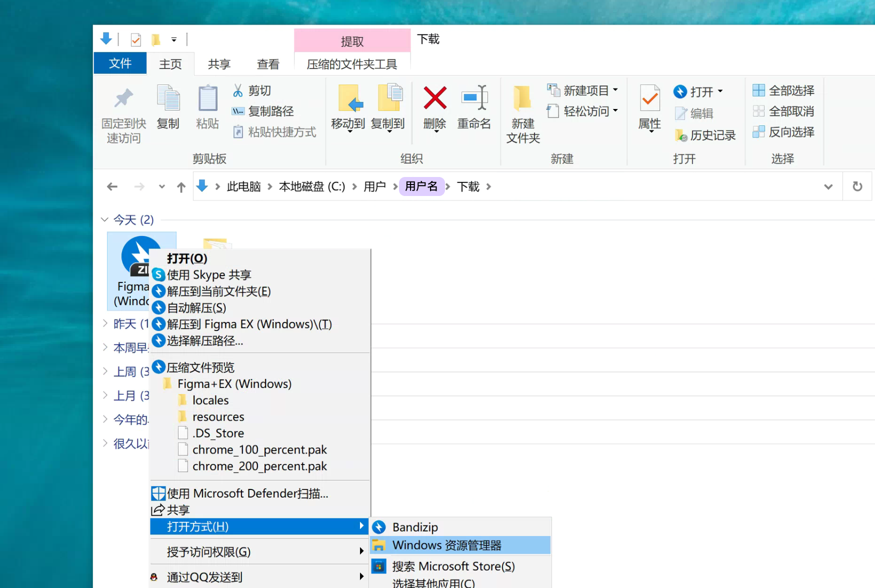This screenshot has width=875, height=588.
Task: Click Select All (全部选择) in ribbon
Action: 783,90
